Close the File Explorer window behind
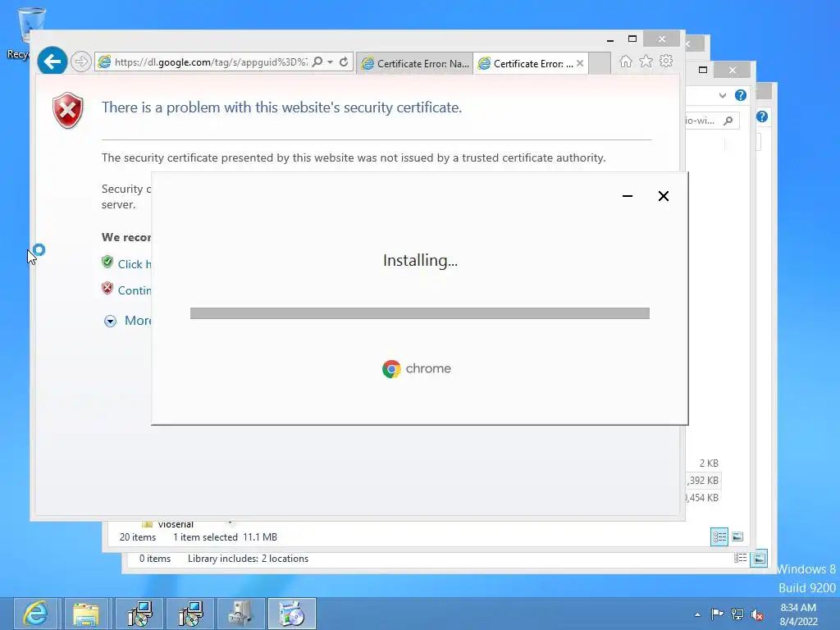Image resolution: width=840 pixels, height=630 pixels. point(733,71)
